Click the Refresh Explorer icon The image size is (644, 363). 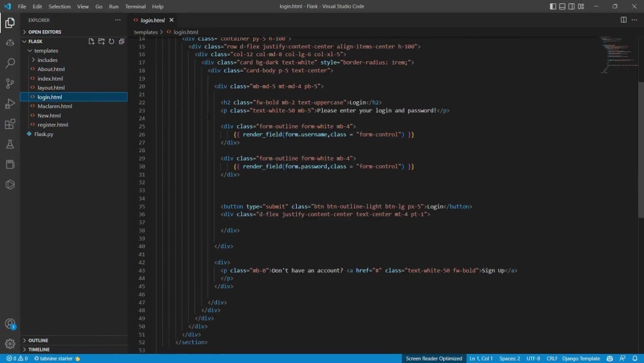(111, 41)
